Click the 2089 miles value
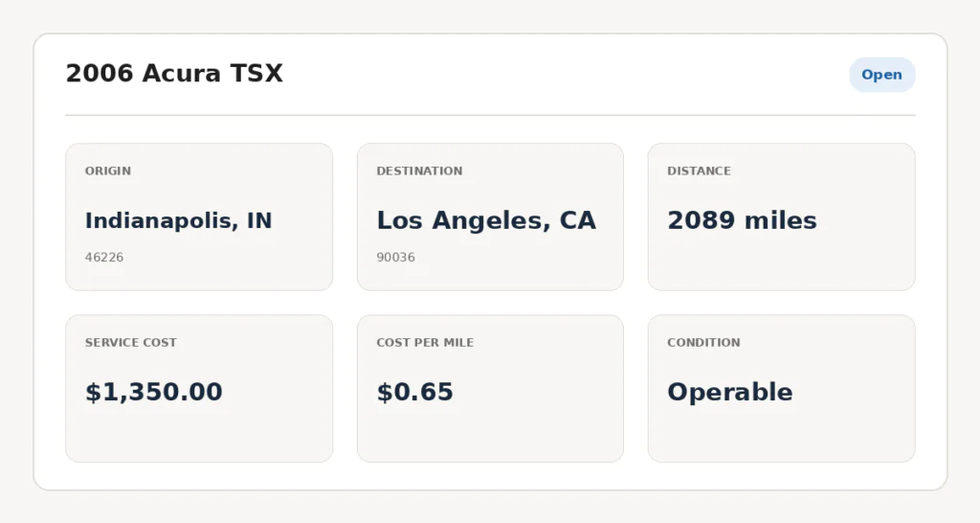980x523 pixels. tap(742, 221)
